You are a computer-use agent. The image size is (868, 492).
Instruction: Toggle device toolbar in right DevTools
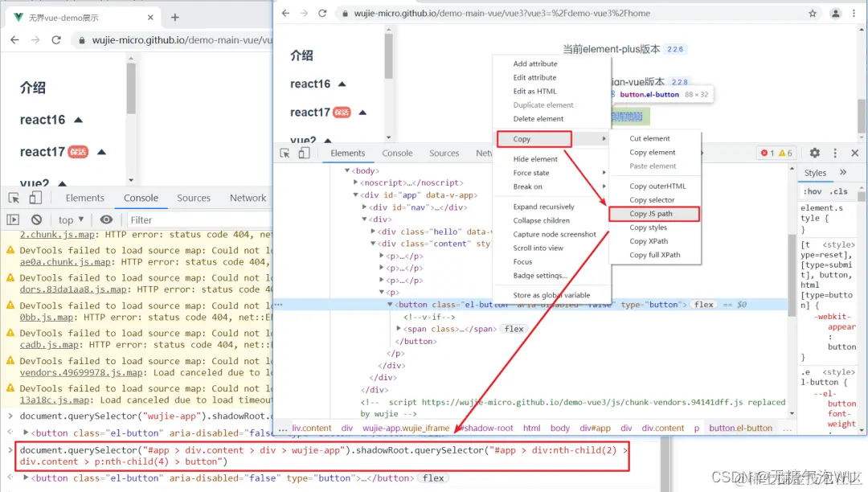click(304, 153)
